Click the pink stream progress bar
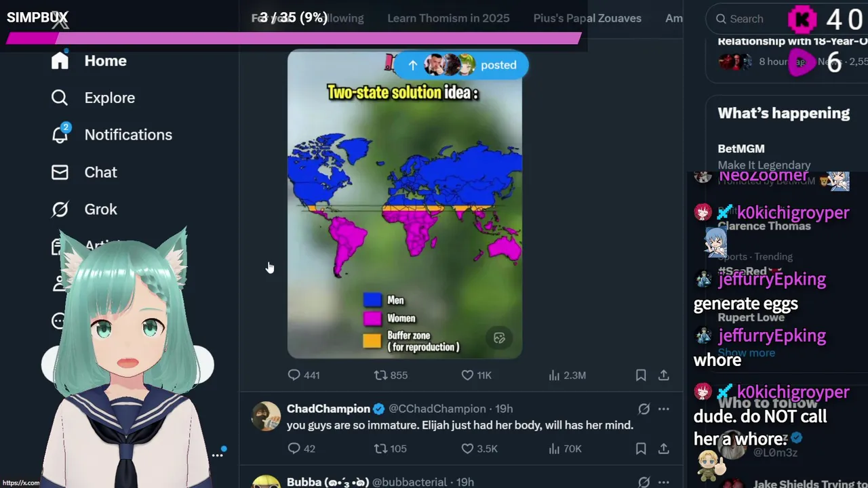 (x=294, y=39)
